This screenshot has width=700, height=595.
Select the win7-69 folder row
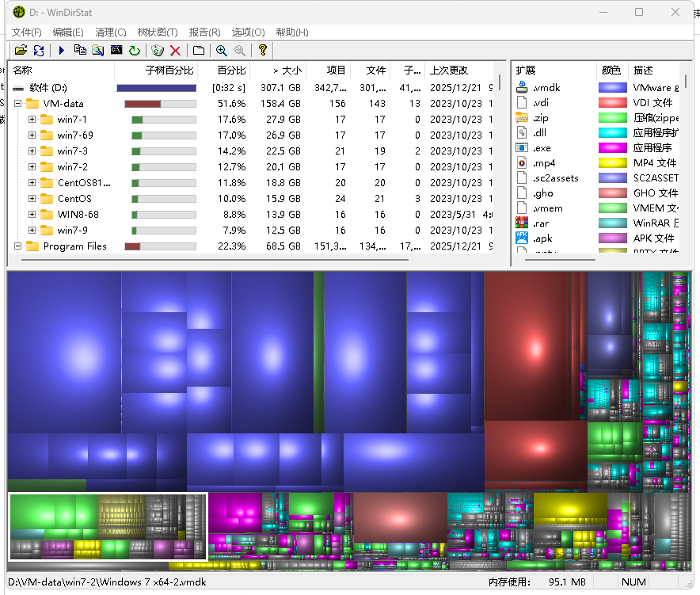(75, 135)
